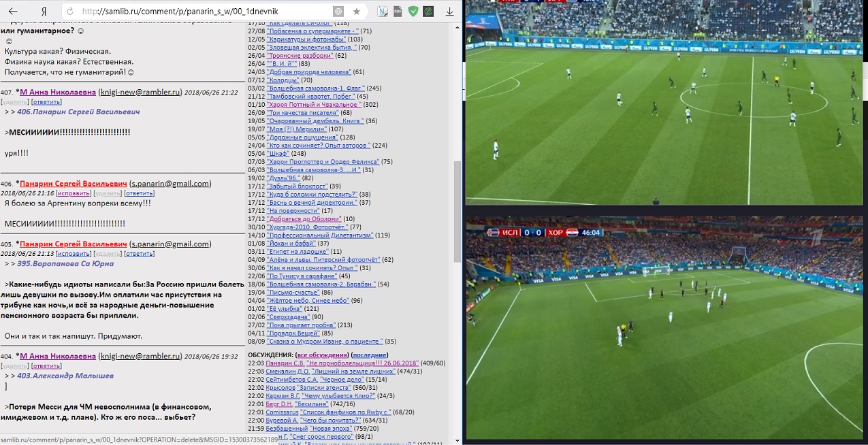Open author link 'М Анна Николаевна' in comment 407
This screenshot has width=868, height=445.
tap(58, 93)
